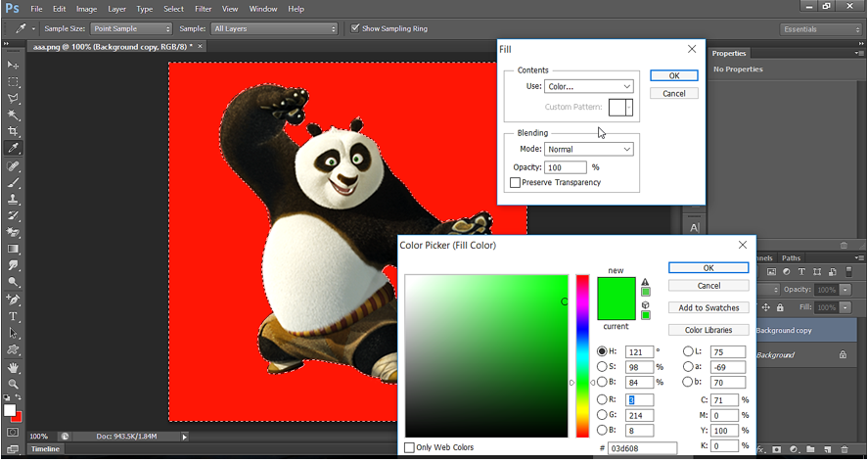The height and width of the screenshot is (462, 868).
Task: Select the Pen tool
Action: [x=13, y=300]
